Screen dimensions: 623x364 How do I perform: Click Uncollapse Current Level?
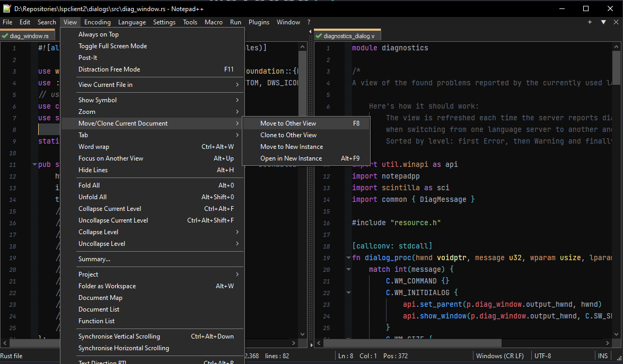(153, 220)
